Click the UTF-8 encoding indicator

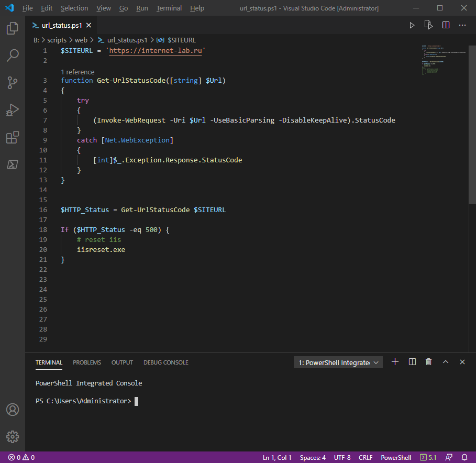point(342,457)
